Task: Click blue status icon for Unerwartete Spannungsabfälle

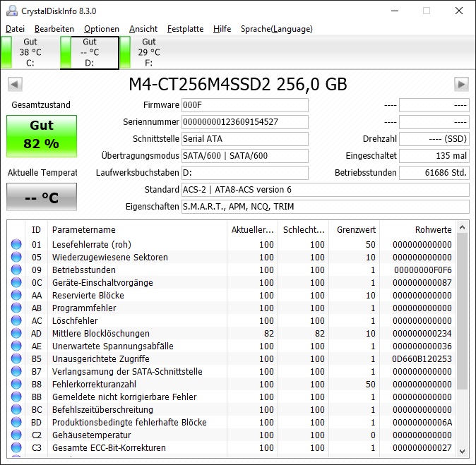Action: pyautogui.click(x=16, y=346)
